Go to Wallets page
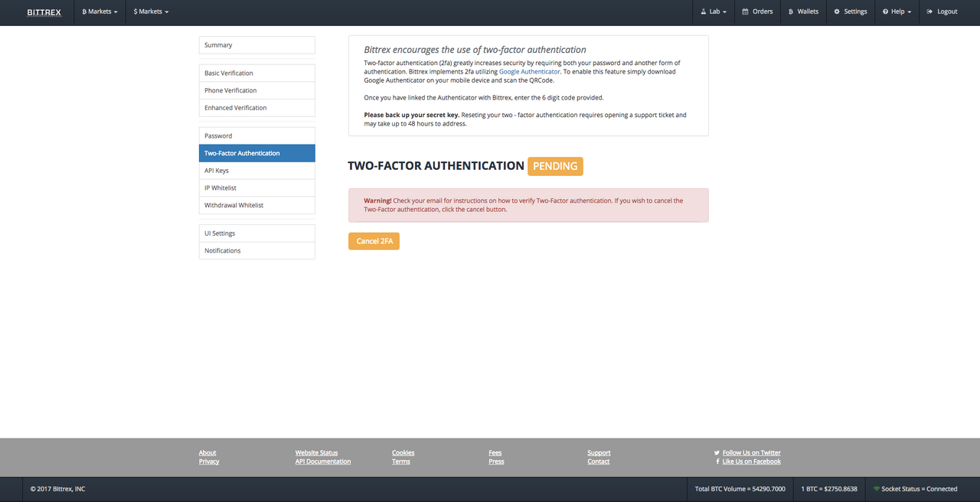980x502 pixels. [x=803, y=12]
